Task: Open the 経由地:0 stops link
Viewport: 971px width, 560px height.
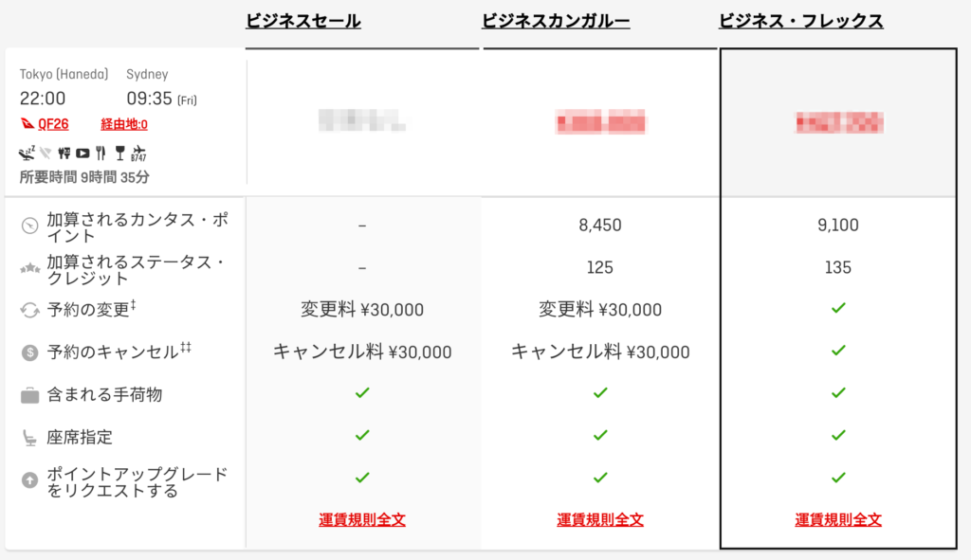Action: (124, 124)
